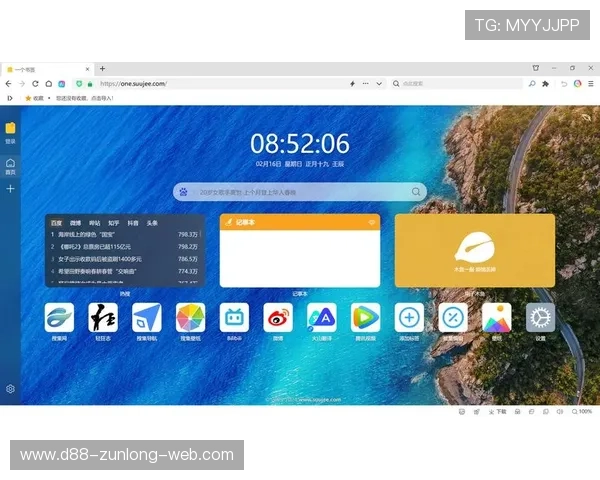Open the fourth hot item 774.3万
The height and width of the screenshot is (480, 600).
coord(125,271)
